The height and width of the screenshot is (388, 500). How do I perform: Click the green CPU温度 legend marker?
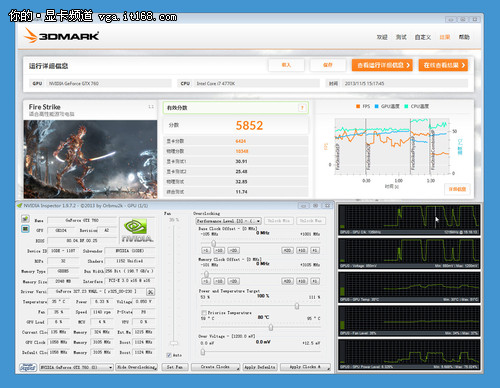(x=406, y=106)
